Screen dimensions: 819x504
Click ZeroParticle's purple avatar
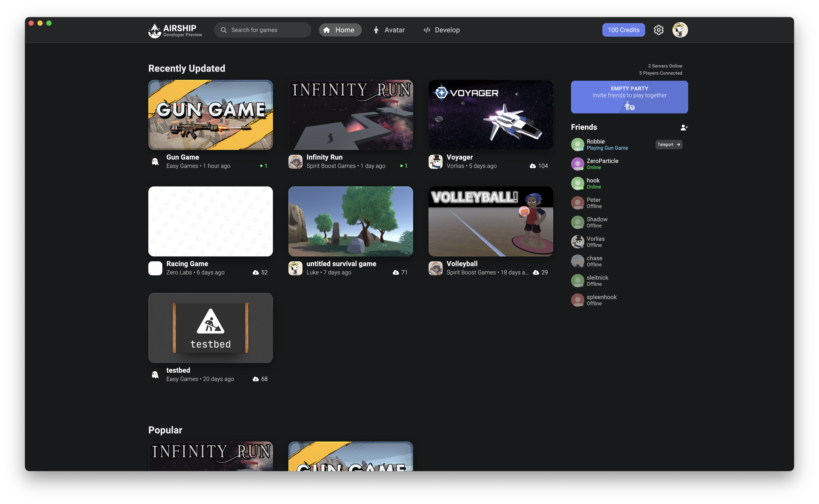(577, 164)
